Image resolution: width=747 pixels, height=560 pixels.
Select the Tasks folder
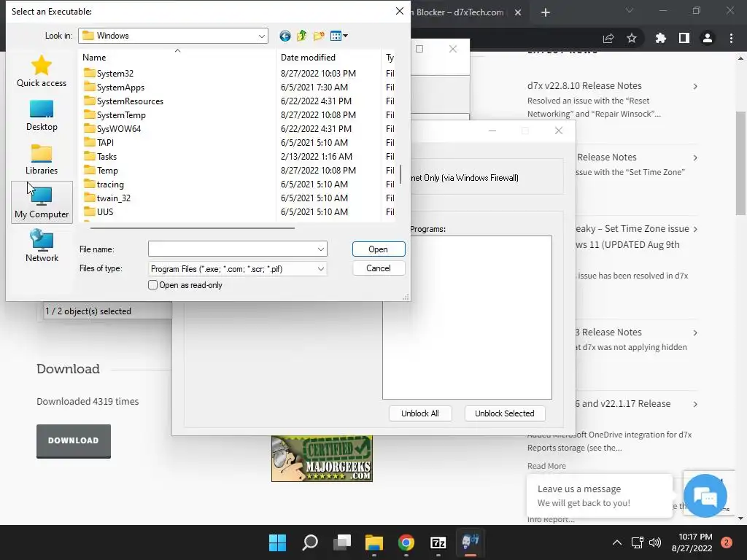(107, 156)
